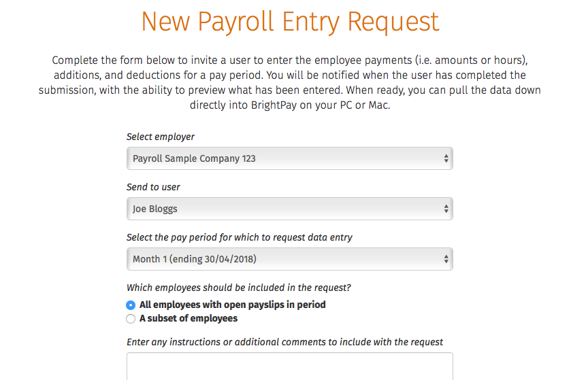Click the "All employees with open payslips in period" label

point(232,305)
